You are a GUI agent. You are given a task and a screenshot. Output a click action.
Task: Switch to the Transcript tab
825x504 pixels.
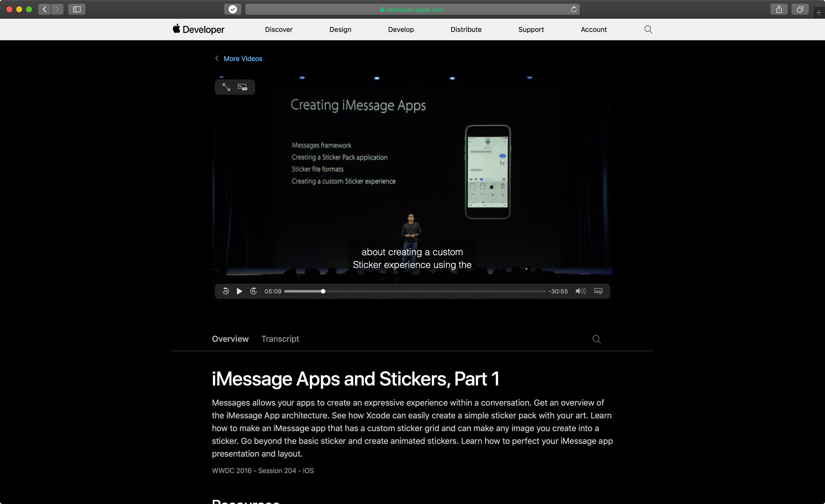[x=280, y=339]
